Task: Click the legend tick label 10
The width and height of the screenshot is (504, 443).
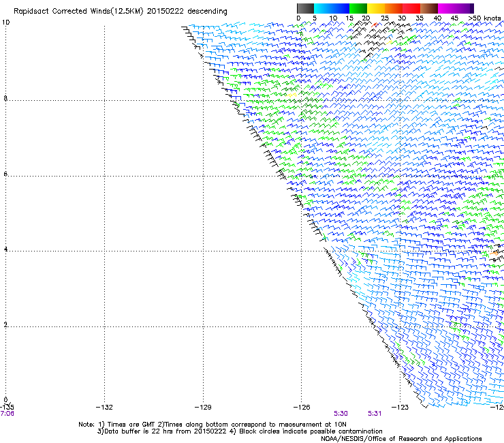Action: [333, 18]
